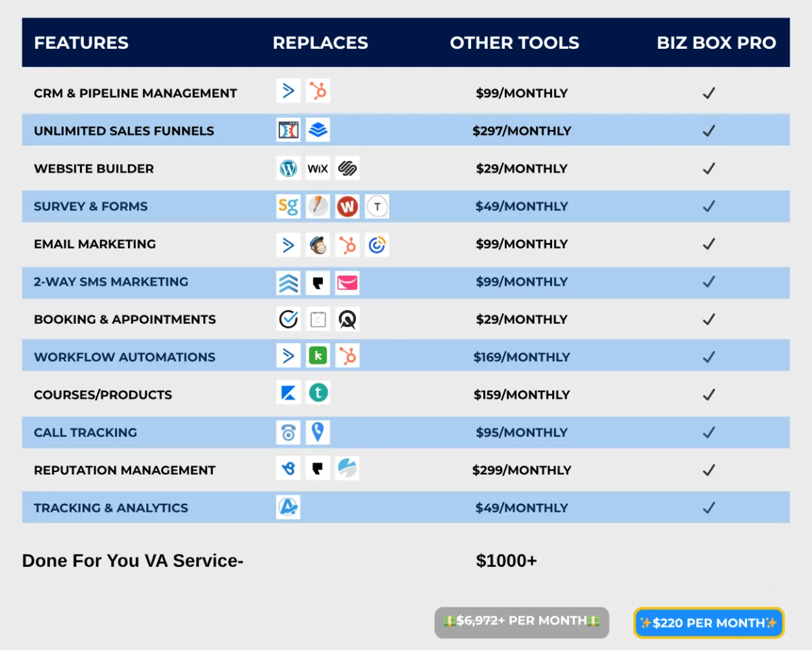Click the $159/MONTHLY price

[522, 395]
